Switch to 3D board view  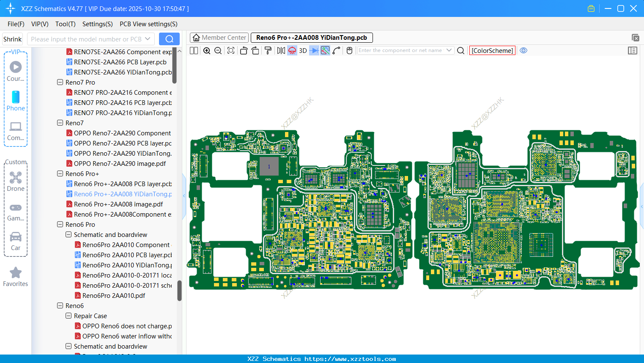pyautogui.click(x=303, y=51)
